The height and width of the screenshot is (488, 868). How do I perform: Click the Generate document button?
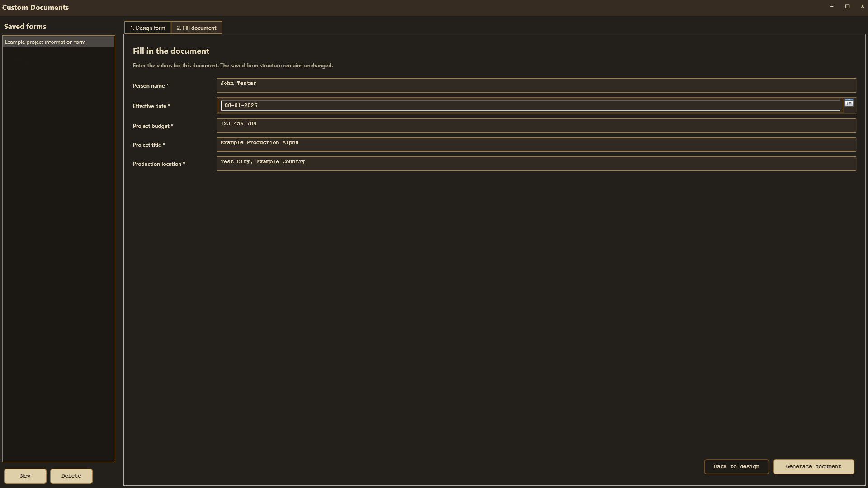pyautogui.click(x=813, y=467)
